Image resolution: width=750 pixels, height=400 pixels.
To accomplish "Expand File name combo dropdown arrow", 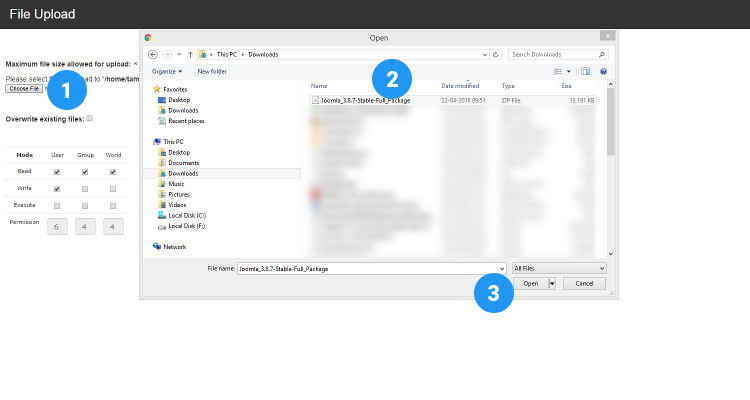I will pos(502,269).
